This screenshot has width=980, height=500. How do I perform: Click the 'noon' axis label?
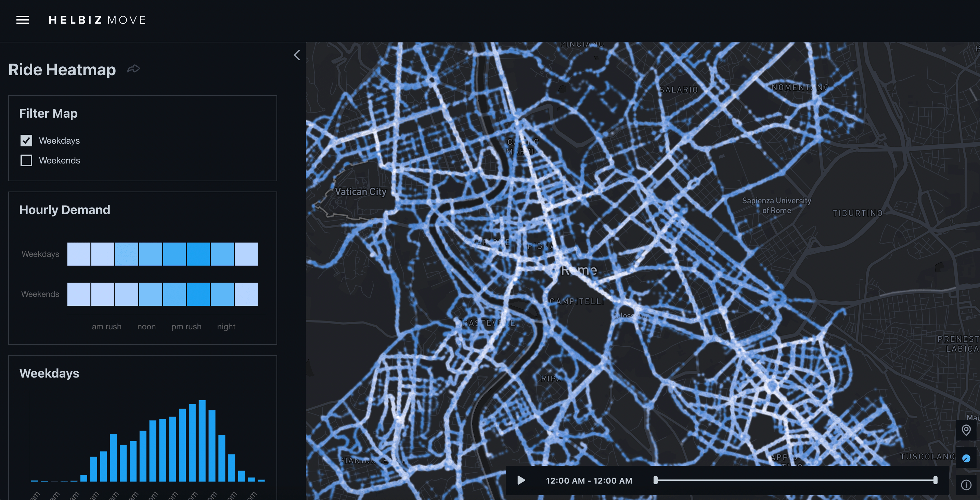(x=146, y=327)
